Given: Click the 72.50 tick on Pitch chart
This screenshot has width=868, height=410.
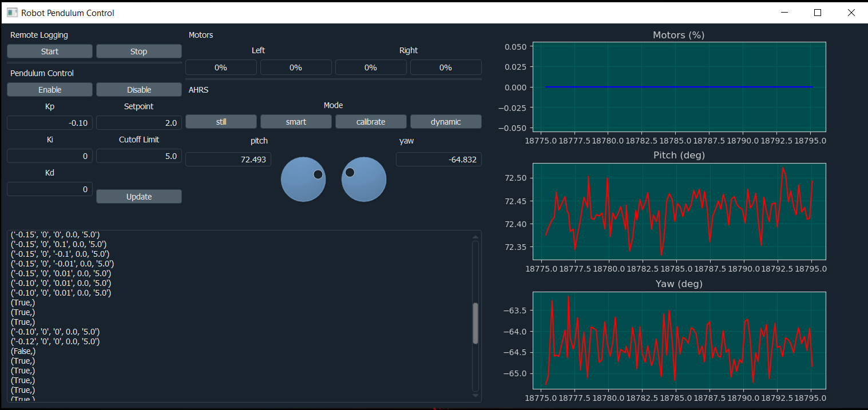Looking at the screenshot, I should pos(516,178).
